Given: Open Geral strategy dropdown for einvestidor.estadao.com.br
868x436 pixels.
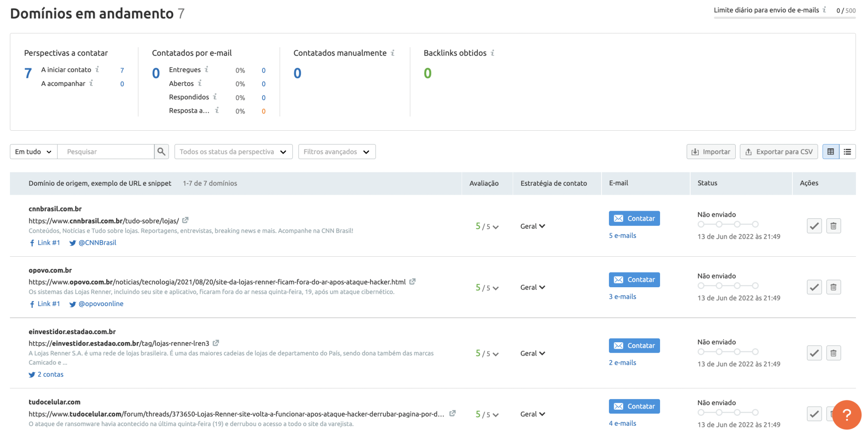Looking at the screenshot, I should click(533, 353).
